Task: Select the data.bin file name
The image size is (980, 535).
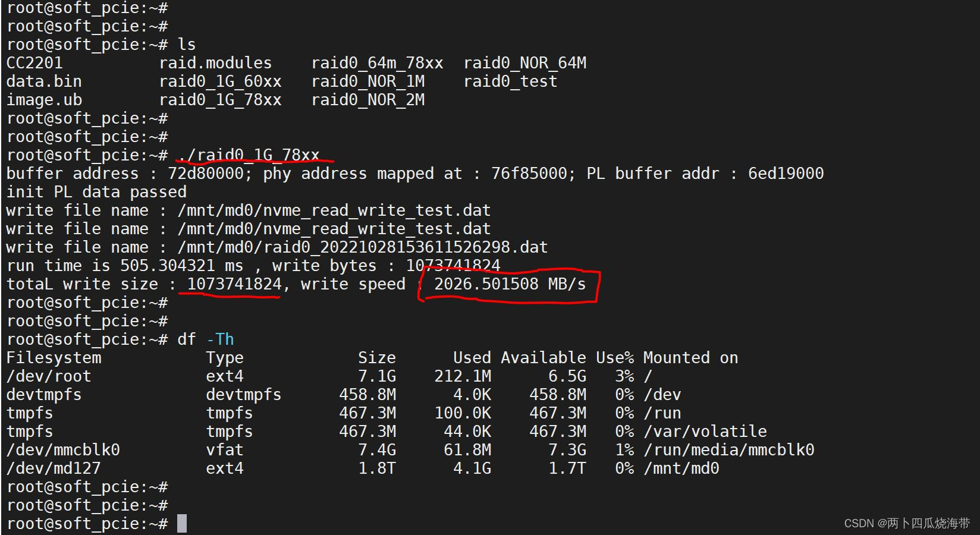Action: 44,81
